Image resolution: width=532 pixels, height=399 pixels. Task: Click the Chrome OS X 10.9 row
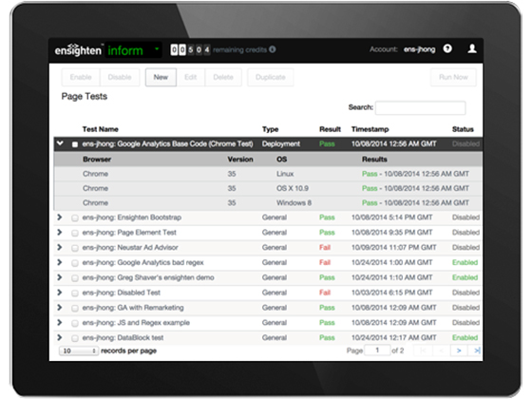[x=268, y=188]
